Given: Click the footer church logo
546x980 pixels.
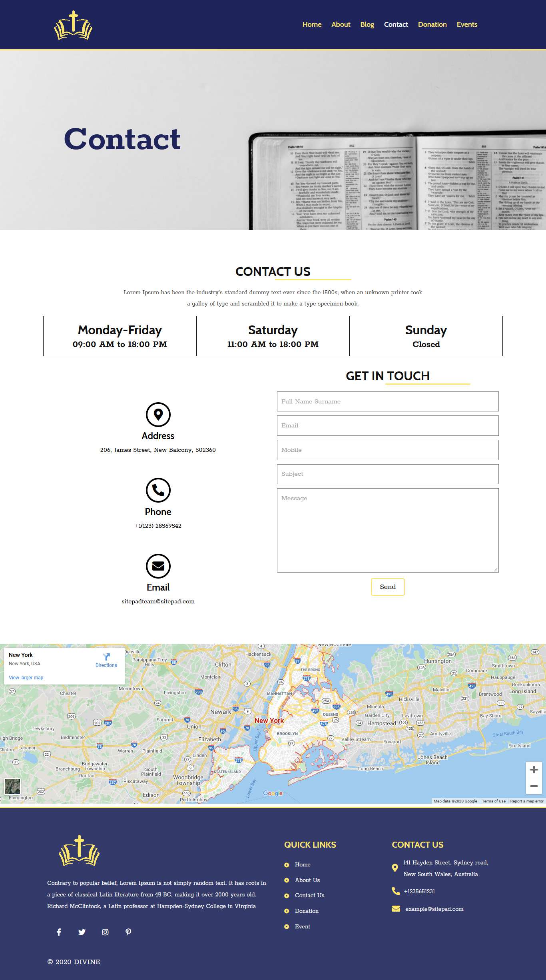Looking at the screenshot, I should click(x=79, y=850).
